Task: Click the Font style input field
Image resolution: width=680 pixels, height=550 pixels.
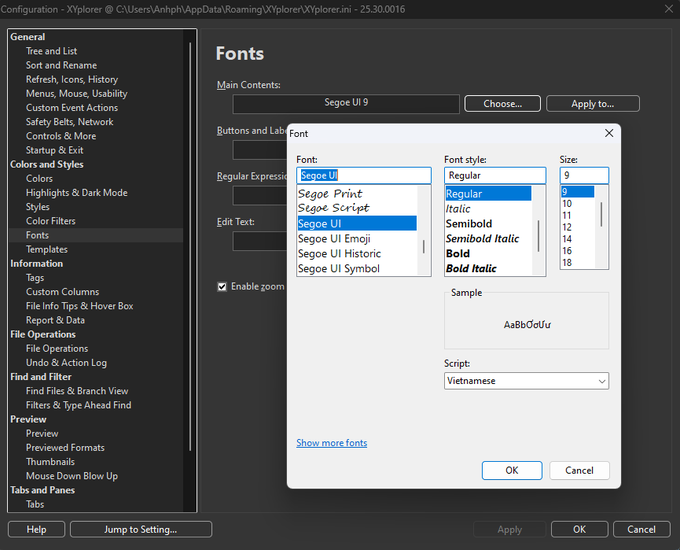Action: point(495,175)
